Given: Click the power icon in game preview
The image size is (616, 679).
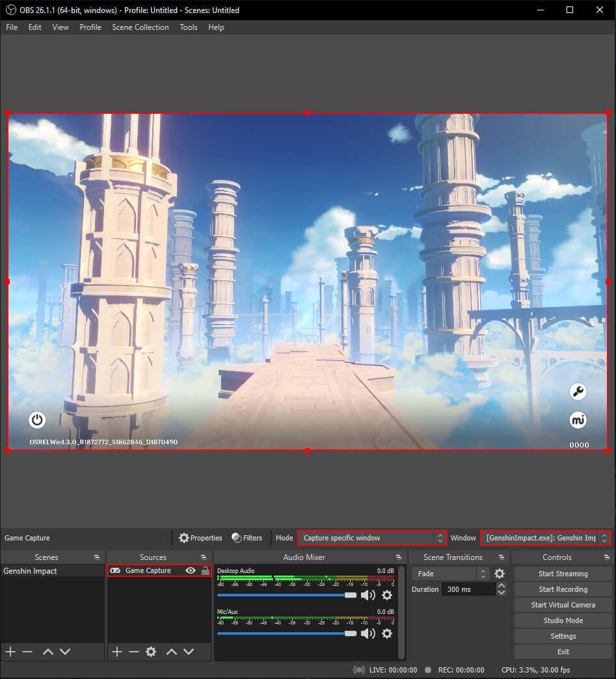Looking at the screenshot, I should click(x=37, y=419).
